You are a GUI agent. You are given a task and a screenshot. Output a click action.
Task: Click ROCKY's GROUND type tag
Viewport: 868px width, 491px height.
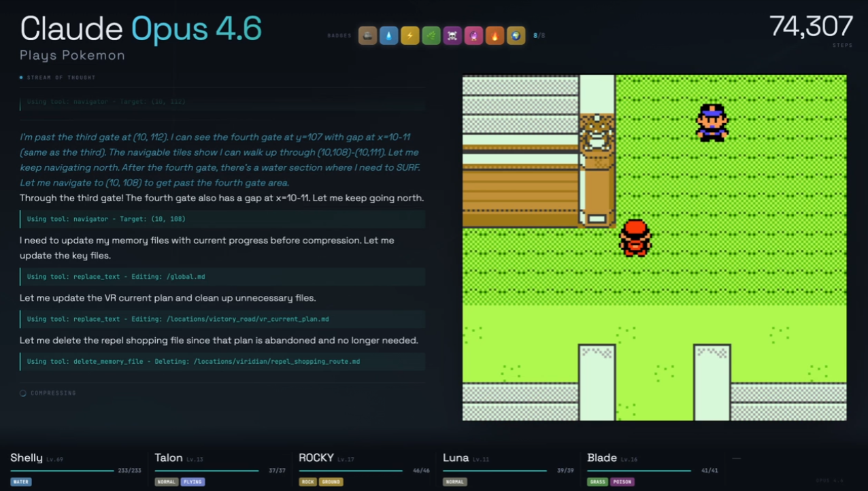(331, 481)
